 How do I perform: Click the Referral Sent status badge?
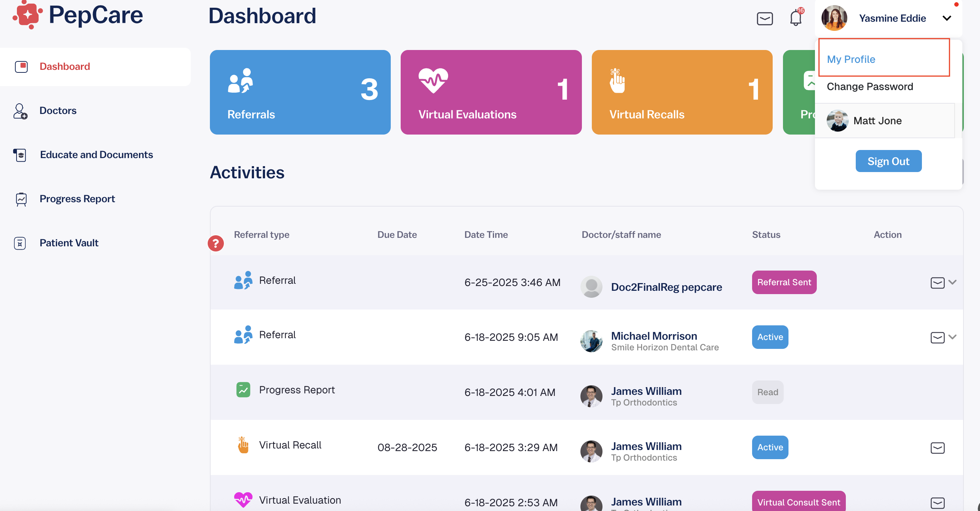pos(784,282)
